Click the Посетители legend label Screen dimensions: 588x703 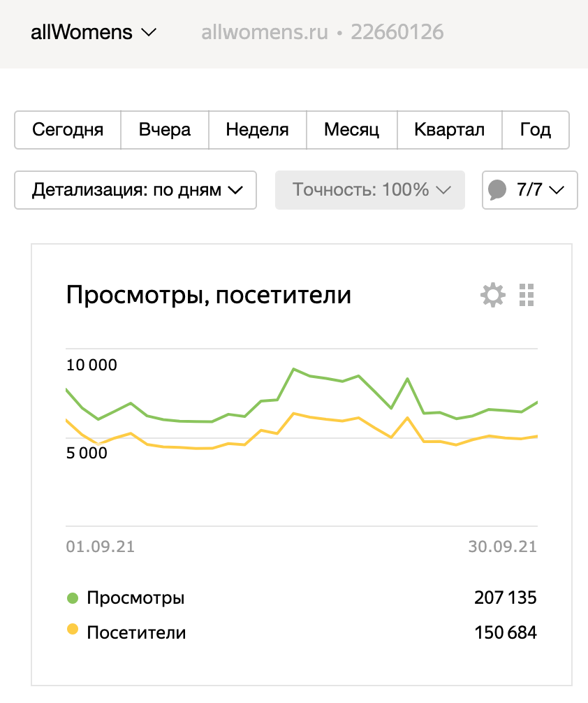[x=136, y=633]
